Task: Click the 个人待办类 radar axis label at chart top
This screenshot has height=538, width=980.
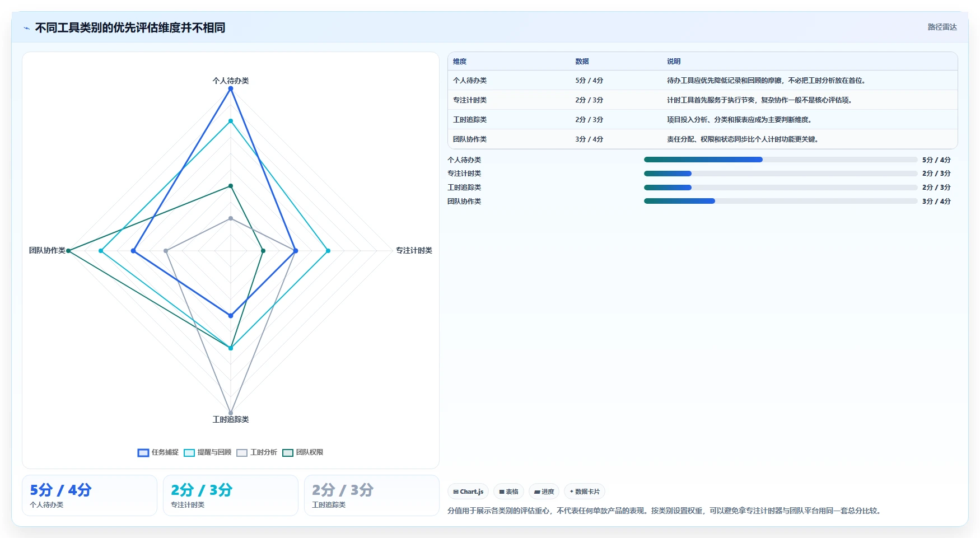Action: coord(231,81)
